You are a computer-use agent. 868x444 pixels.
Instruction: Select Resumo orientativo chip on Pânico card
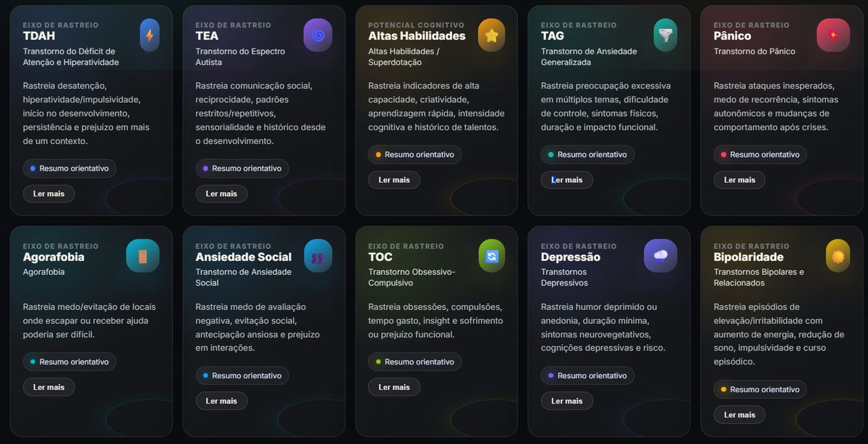tap(760, 155)
